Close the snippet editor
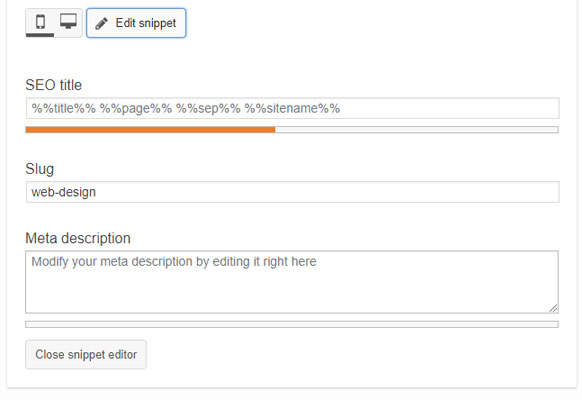Viewport: 582px width, 400px height. (x=86, y=354)
